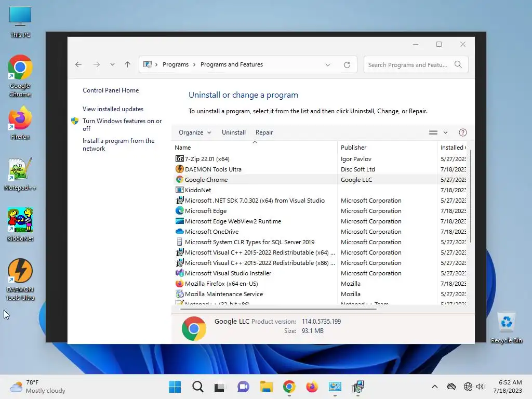Screen dimensions: 532x399
Task: Sort by the Name column header
Action: tap(255, 147)
